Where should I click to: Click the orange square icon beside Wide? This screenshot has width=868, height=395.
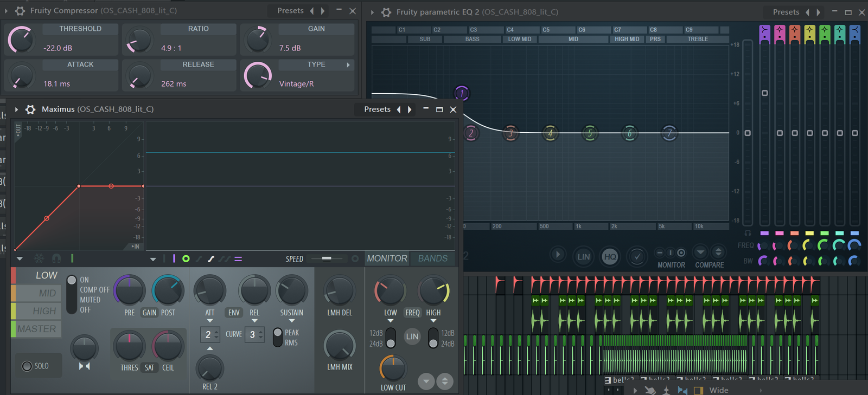pos(698,390)
